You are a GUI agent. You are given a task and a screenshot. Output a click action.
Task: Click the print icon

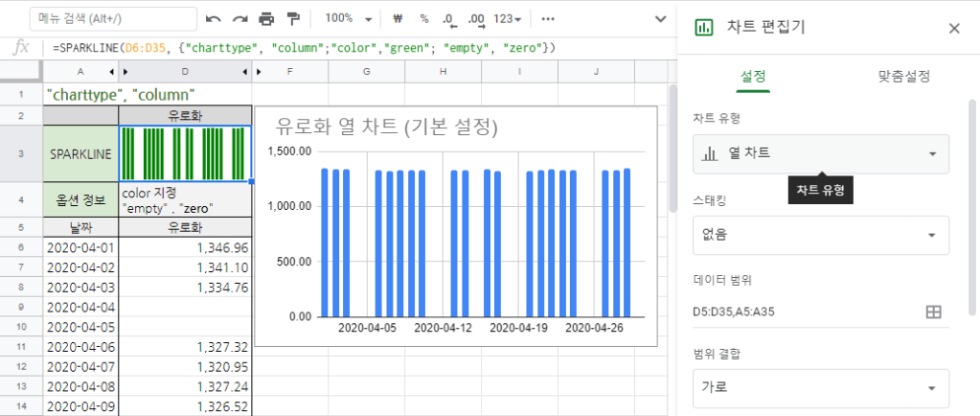pyautogui.click(x=266, y=19)
